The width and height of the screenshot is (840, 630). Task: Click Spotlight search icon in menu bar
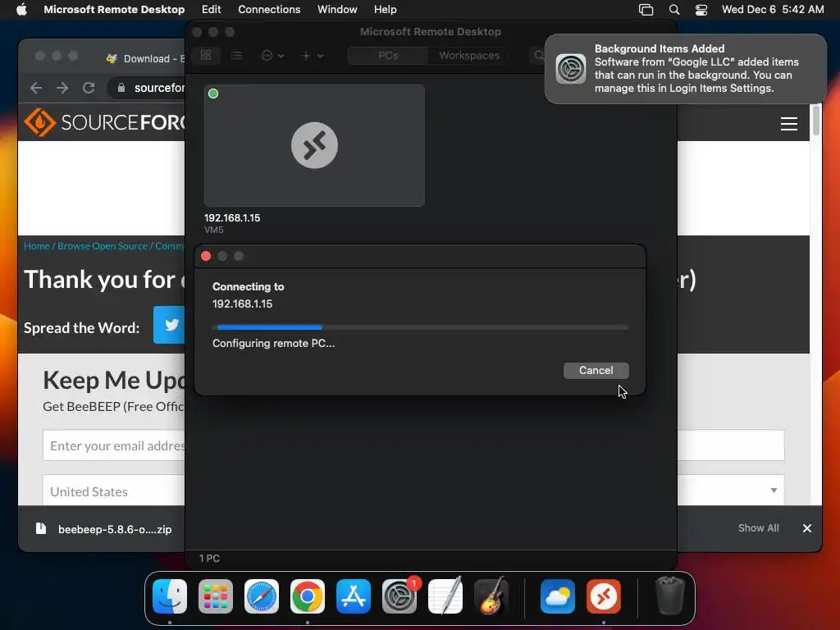click(x=674, y=9)
